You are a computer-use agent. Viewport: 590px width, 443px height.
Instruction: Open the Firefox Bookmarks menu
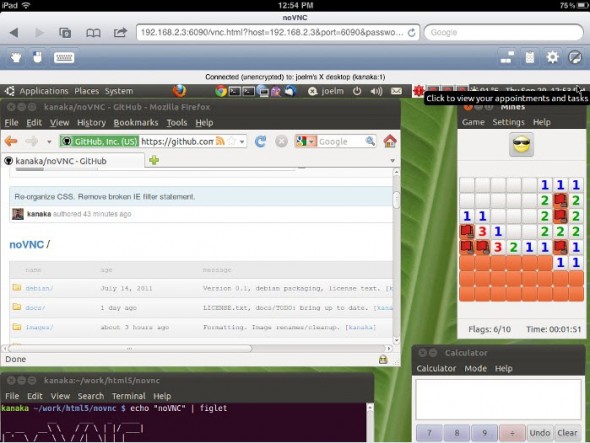tap(136, 123)
